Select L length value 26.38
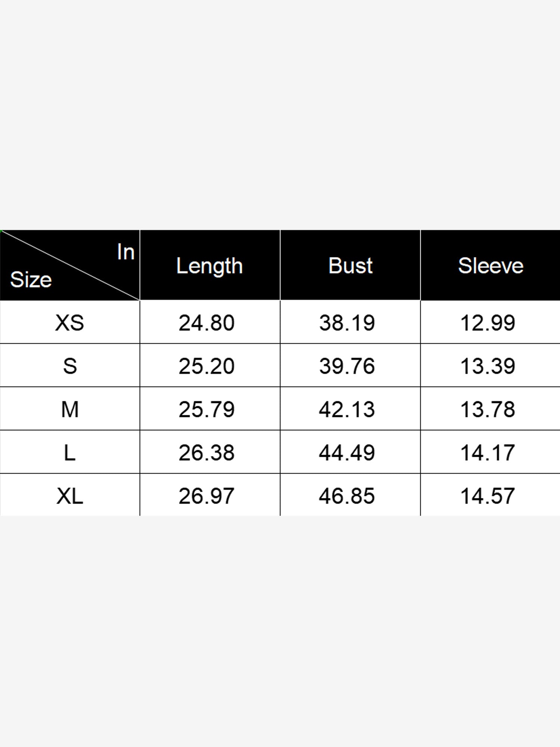560x747 pixels. 206,453
